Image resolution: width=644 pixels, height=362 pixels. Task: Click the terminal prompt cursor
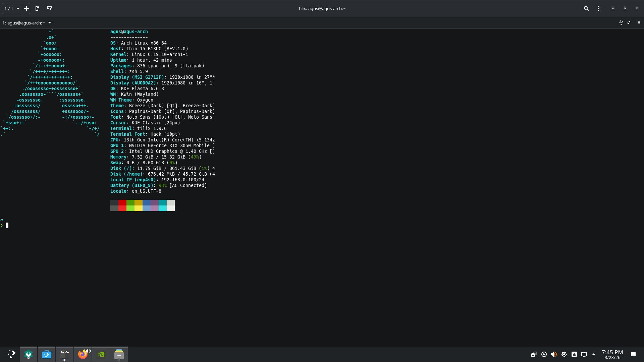tap(7, 226)
